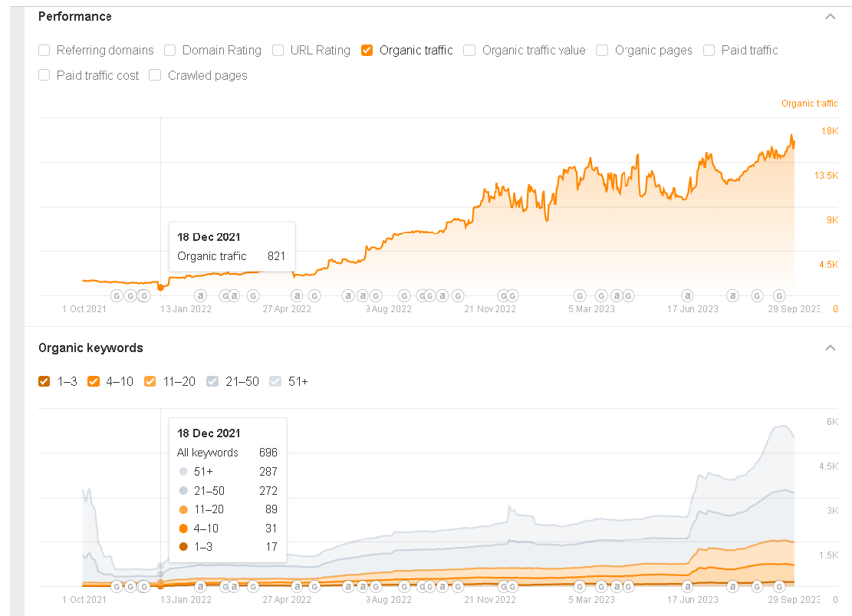Image resolution: width=852 pixels, height=616 pixels.
Task: Click the 18 Dec 2021 data point on traffic line
Action: (160, 288)
